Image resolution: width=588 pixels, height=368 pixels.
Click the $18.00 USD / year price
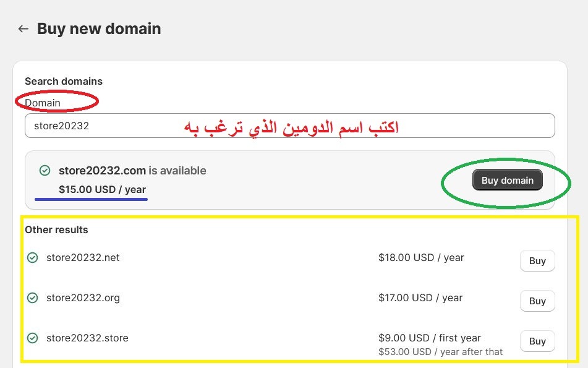click(x=421, y=258)
